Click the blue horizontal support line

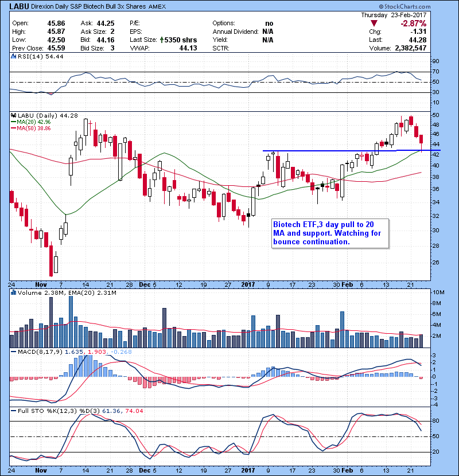[x=352, y=151]
